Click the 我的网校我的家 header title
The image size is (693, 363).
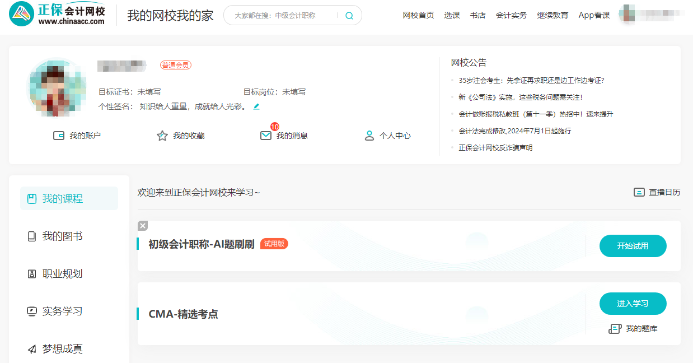point(171,16)
